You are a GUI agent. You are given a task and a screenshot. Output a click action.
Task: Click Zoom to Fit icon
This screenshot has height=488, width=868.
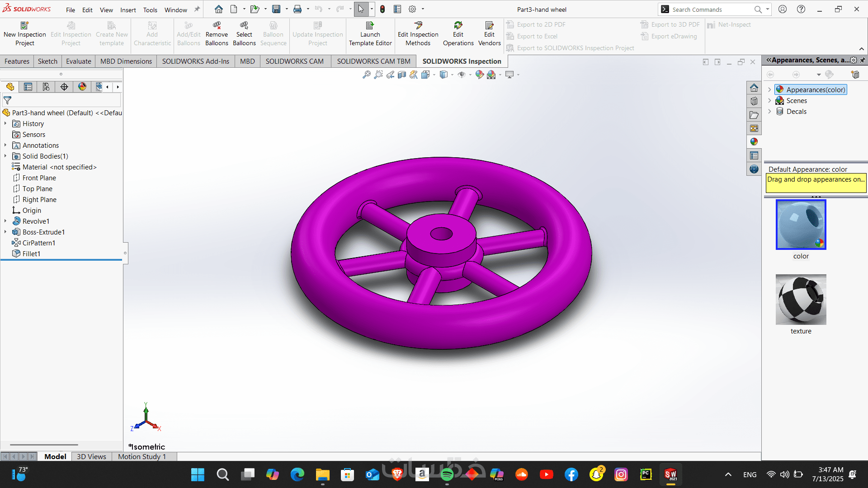point(366,75)
